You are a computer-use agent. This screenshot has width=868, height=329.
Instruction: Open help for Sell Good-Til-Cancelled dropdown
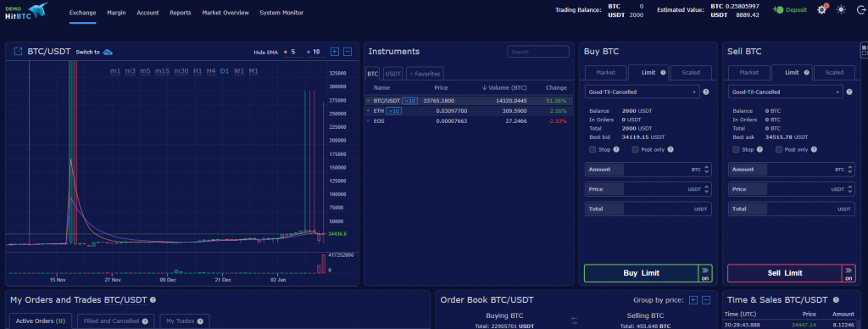849,92
